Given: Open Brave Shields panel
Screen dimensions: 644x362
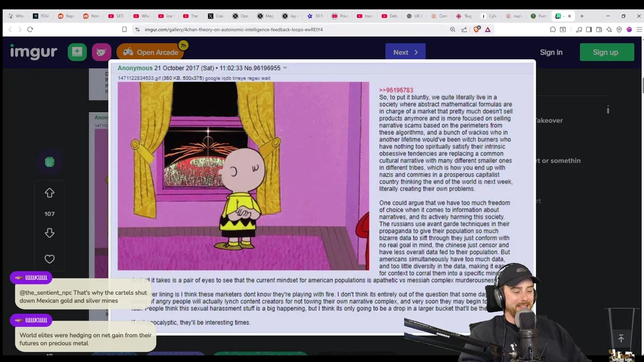Looking at the screenshot, I should (476, 29).
